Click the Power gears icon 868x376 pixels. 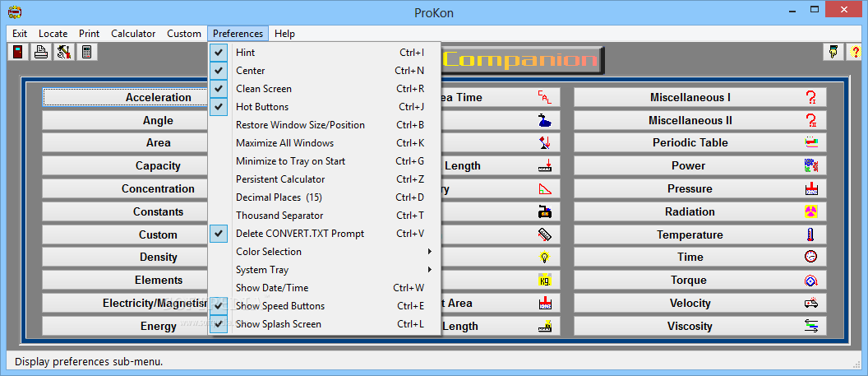point(811,165)
